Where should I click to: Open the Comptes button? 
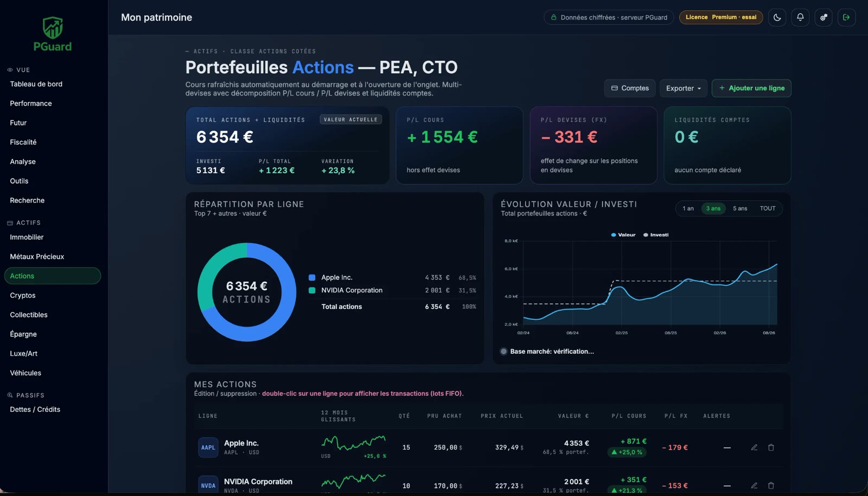pos(630,88)
